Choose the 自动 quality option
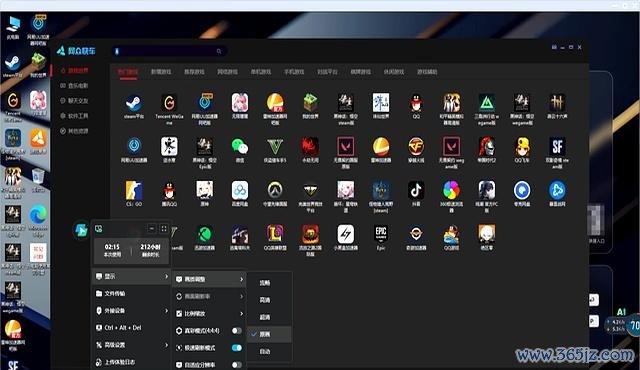Screen dimensions: 640x370 [x=269, y=351]
